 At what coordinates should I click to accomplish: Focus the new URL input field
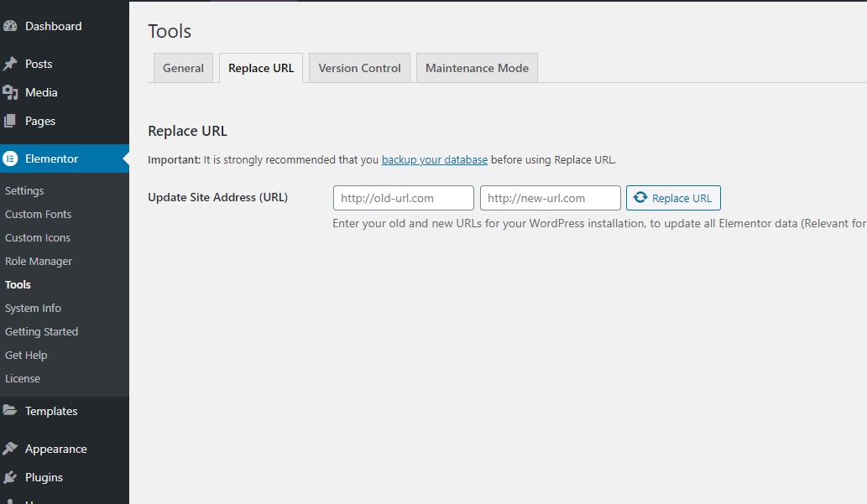551,198
